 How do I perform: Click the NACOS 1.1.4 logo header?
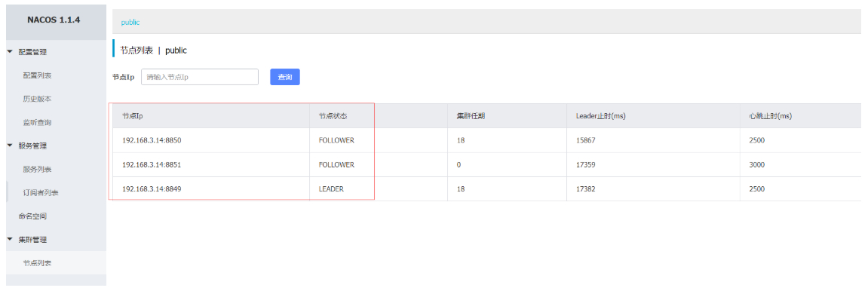coord(54,20)
